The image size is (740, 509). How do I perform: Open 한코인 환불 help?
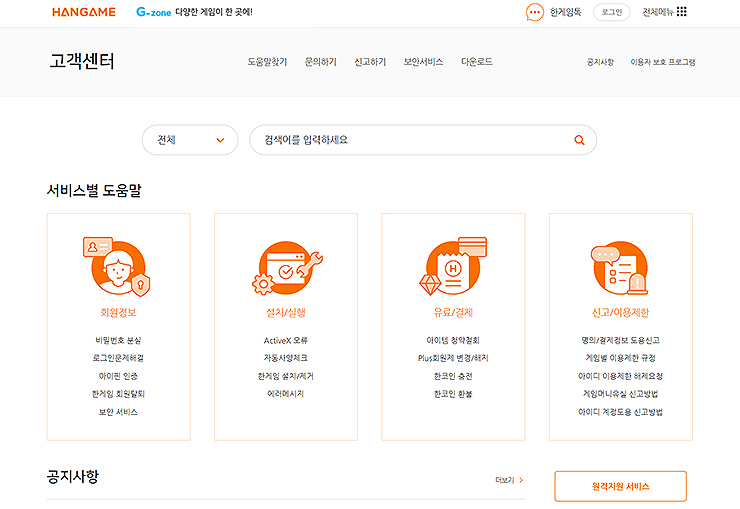453,394
